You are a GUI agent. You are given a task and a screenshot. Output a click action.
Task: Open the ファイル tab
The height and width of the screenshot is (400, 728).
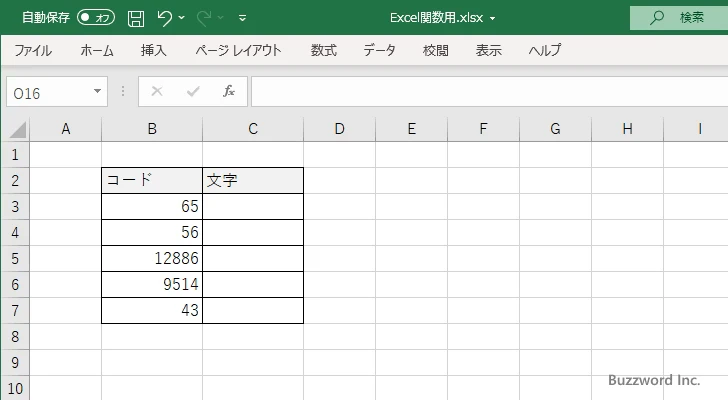click(x=33, y=50)
